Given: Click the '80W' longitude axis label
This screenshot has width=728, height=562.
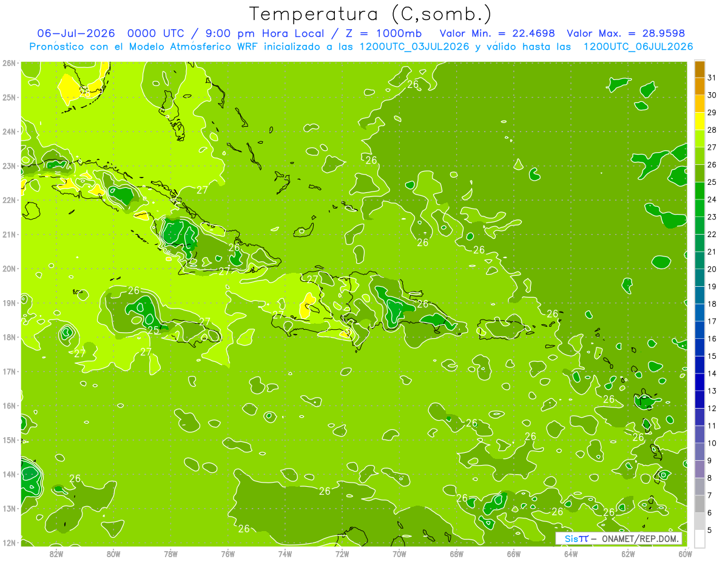Looking at the screenshot, I should (113, 554).
